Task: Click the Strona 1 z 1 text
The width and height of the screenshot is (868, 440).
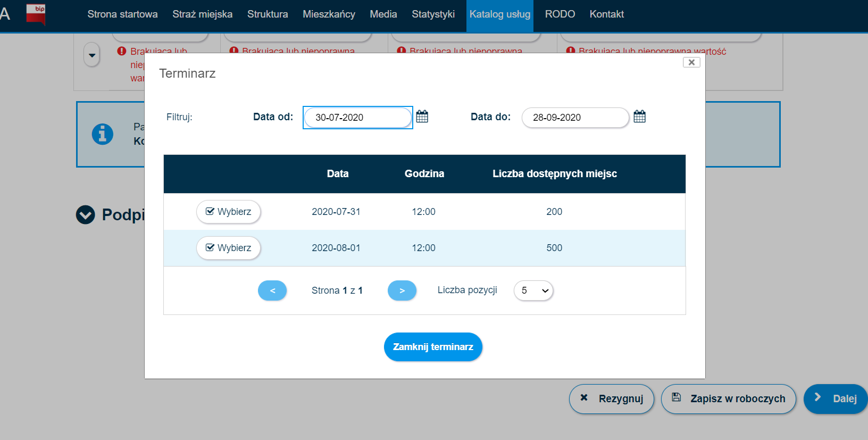Action: pyautogui.click(x=337, y=290)
